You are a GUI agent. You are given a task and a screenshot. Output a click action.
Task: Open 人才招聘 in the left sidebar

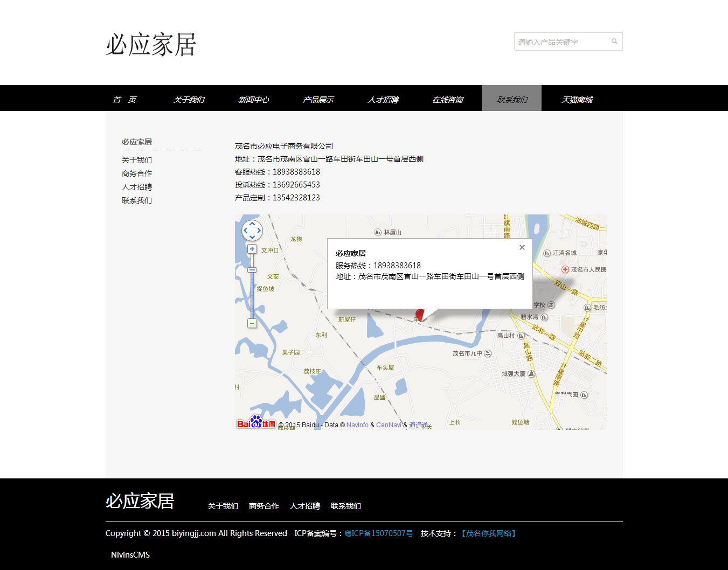[x=137, y=187]
